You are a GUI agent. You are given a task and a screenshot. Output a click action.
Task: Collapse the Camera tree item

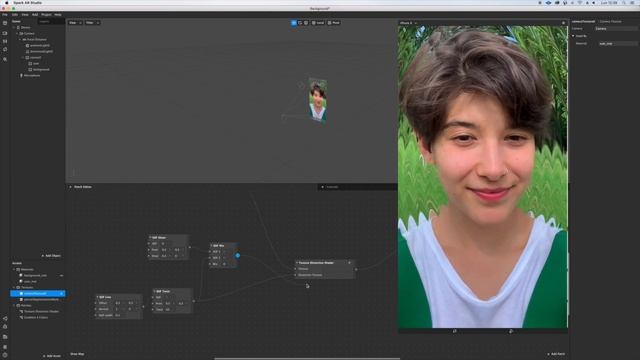pyautogui.click(x=18, y=33)
